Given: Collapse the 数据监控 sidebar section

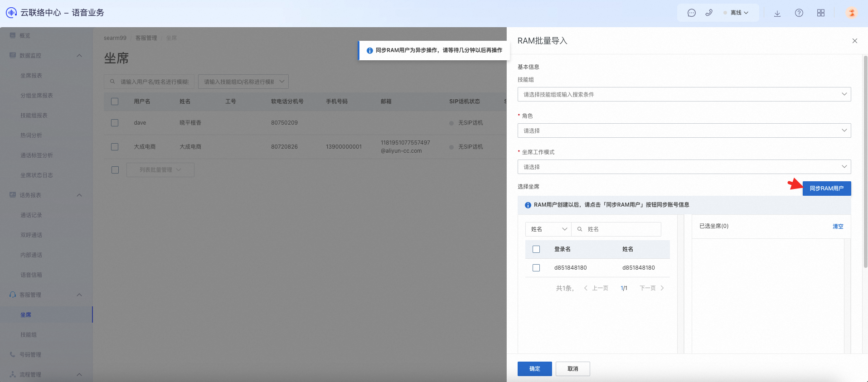Looking at the screenshot, I should coord(79,55).
